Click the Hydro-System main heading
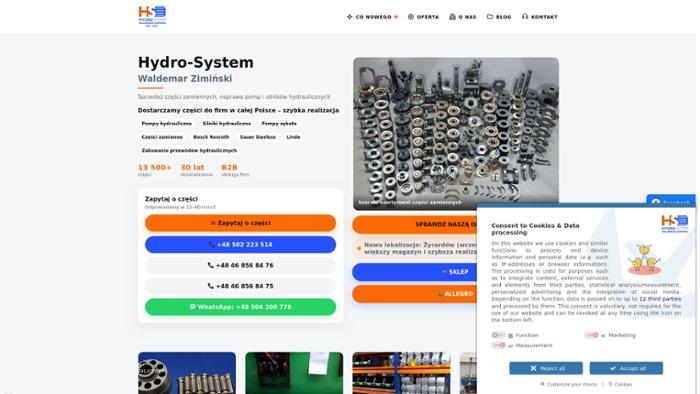The image size is (700, 394). tap(196, 62)
